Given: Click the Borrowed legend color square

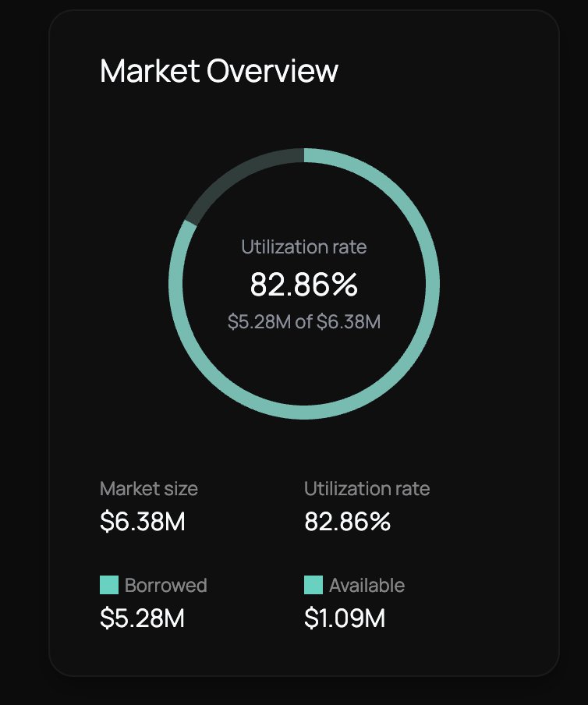Looking at the screenshot, I should (109, 585).
